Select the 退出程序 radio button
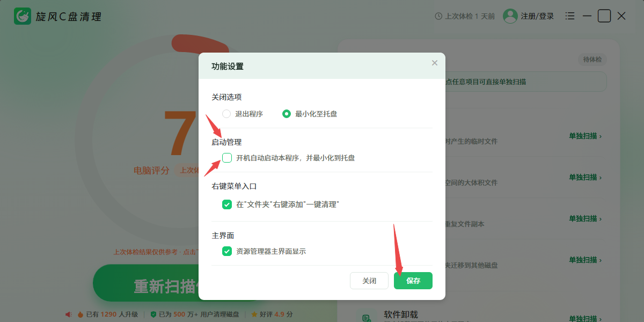This screenshot has width=644, height=322. tap(226, 114)
